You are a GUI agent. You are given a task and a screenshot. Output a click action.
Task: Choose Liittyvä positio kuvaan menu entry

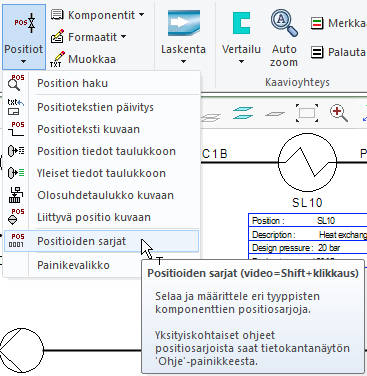pyautogui.click(x=101, y=217)
